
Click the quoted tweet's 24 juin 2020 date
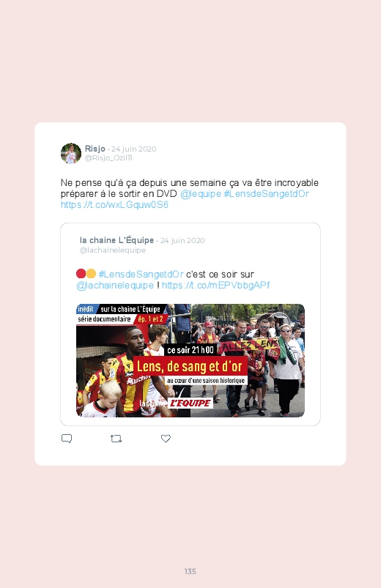point(182,240)
